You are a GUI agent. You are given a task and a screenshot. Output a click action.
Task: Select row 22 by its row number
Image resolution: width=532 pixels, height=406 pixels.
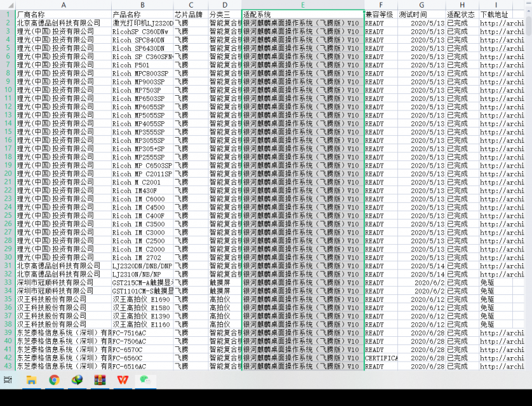pos(8,190)
